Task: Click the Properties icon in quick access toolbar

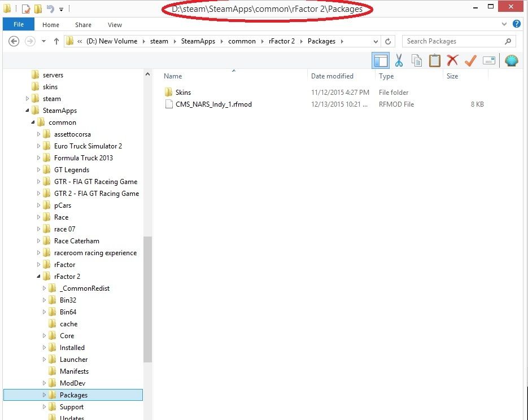Action: coord(26,9)
